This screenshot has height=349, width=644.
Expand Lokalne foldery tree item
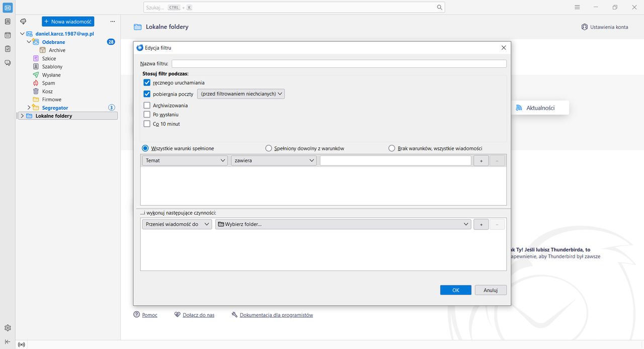22,116
